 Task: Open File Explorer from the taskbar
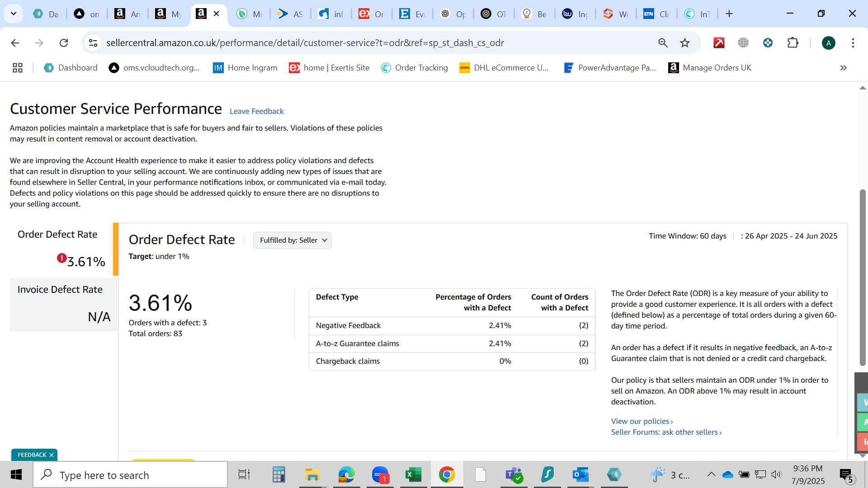312,475
